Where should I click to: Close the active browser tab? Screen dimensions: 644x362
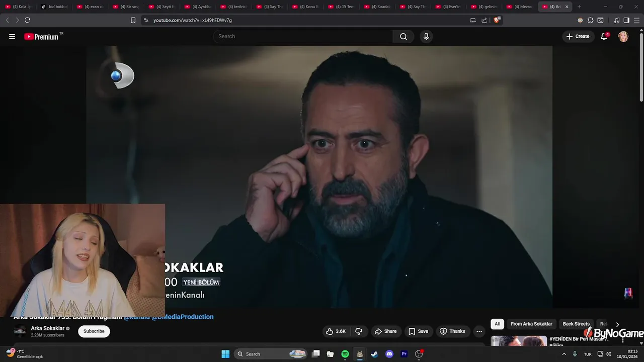tap(567, 7)
